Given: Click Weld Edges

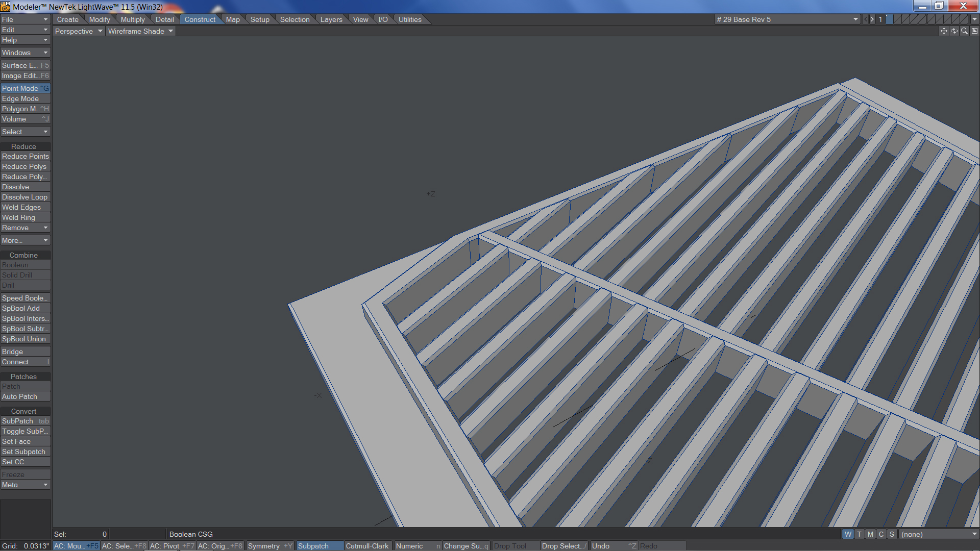Looking at the screenshot, I should pos(25,207).
